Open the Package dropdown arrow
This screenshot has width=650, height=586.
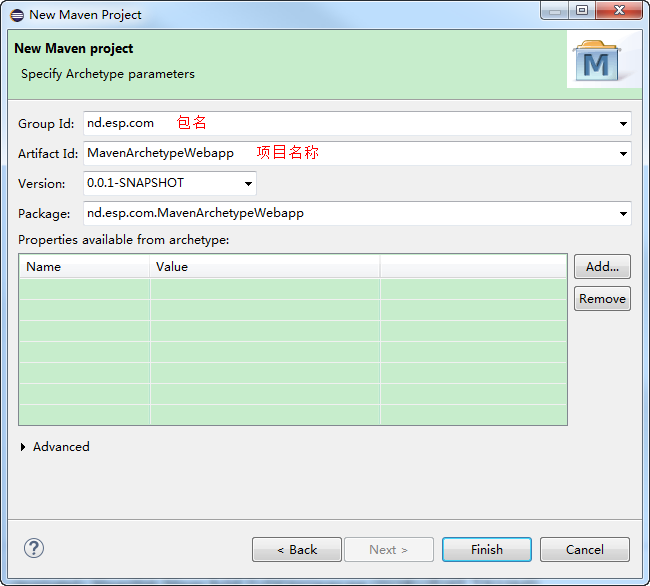click(x=623, y=214)
